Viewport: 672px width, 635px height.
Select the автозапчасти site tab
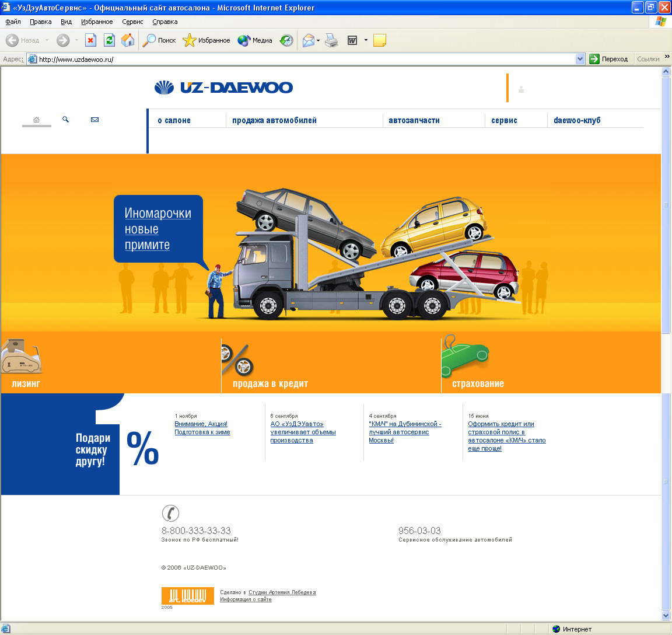pyautogui.click(x=414, y=120)
